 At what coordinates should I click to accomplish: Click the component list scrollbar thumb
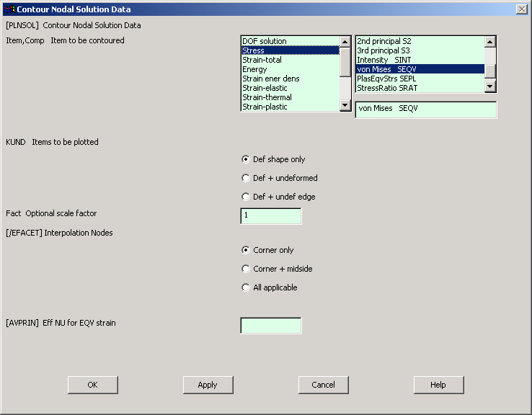[x=489, y=71]
